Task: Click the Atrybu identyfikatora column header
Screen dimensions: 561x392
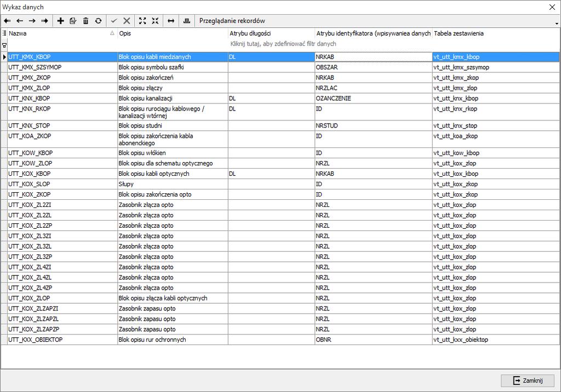Action: pyautogui.click(x=374, y=33)
